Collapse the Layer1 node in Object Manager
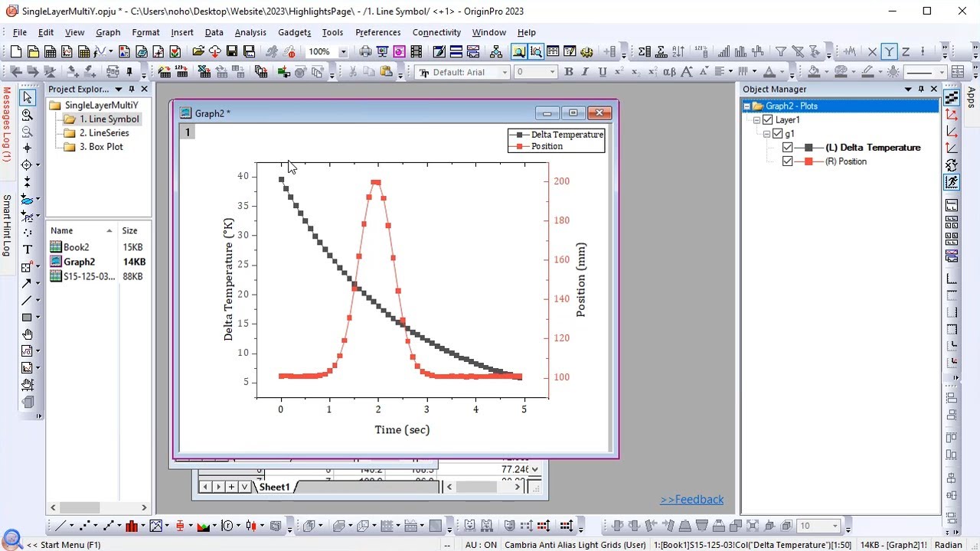980x551 pixels. click(756, 120)
